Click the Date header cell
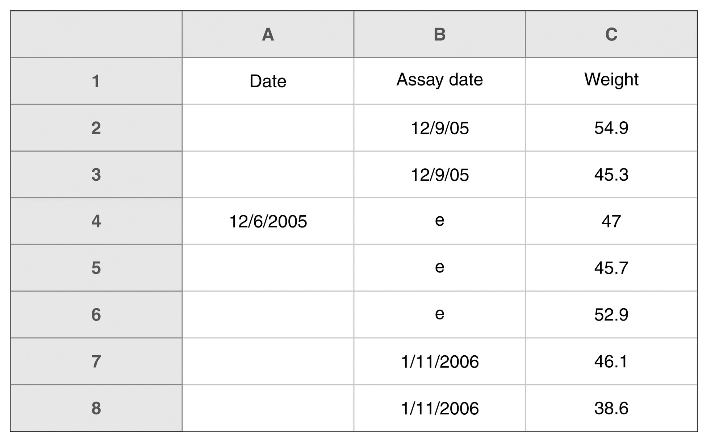This screenshot has width=708, height=444. coord(268,81)
